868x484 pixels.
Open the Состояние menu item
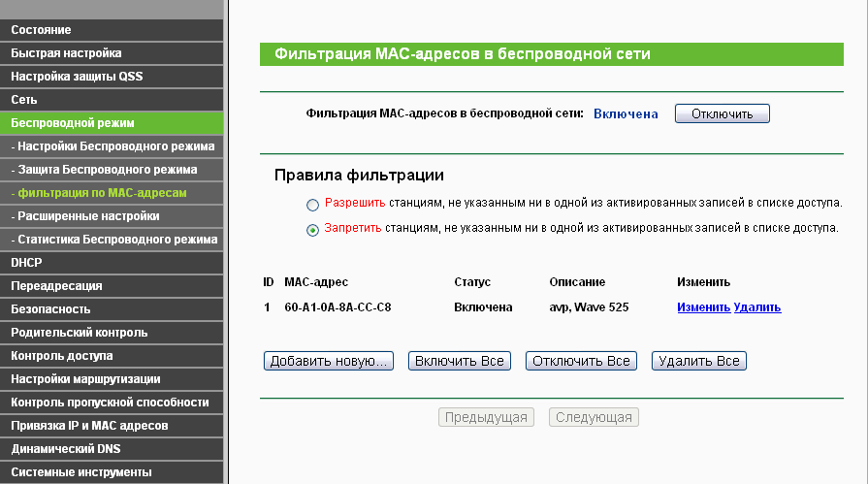112,30
